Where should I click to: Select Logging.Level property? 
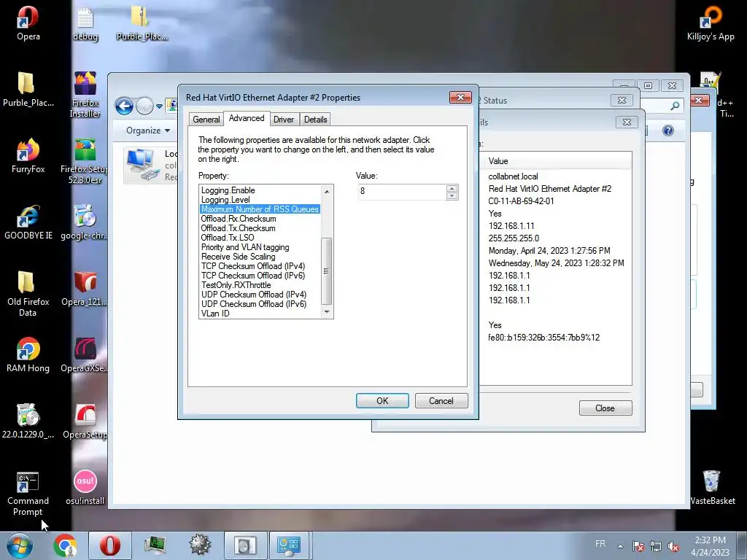point(260,200)
